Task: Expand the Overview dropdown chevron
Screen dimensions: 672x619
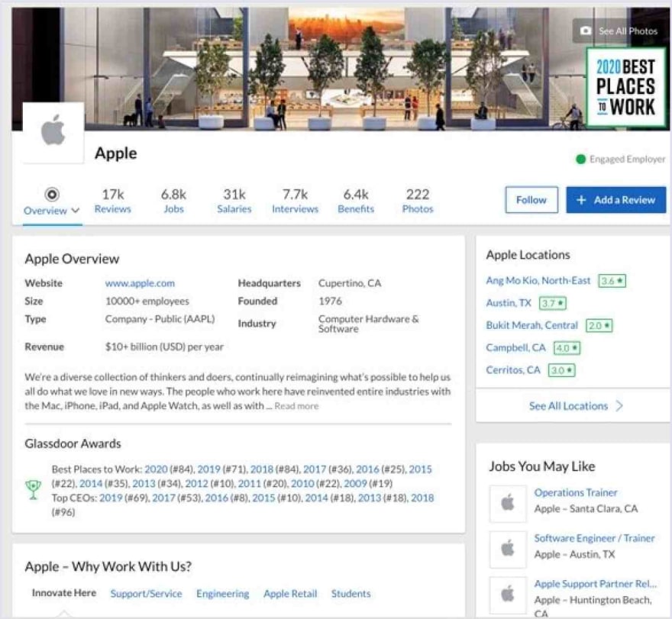Action: point(76,211)
